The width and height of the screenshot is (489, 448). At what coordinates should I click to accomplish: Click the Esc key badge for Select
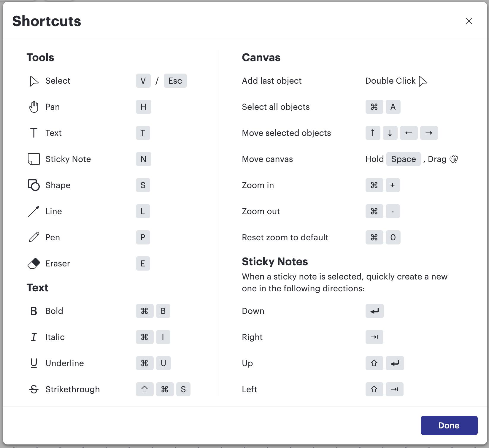pos(175,81)
